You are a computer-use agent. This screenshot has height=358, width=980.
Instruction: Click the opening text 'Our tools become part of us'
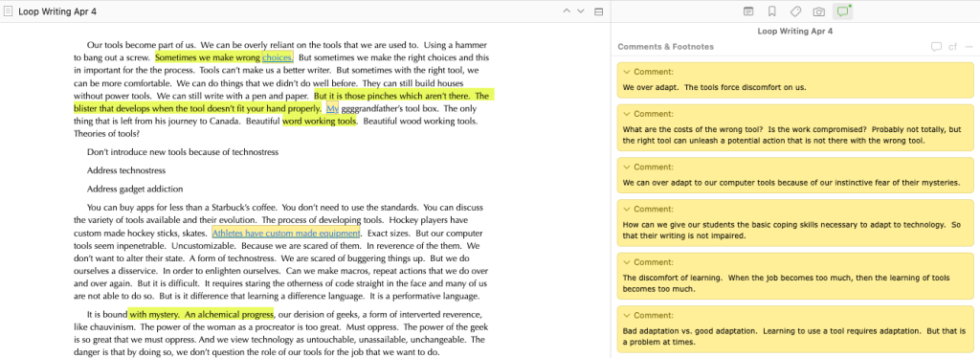142,45
